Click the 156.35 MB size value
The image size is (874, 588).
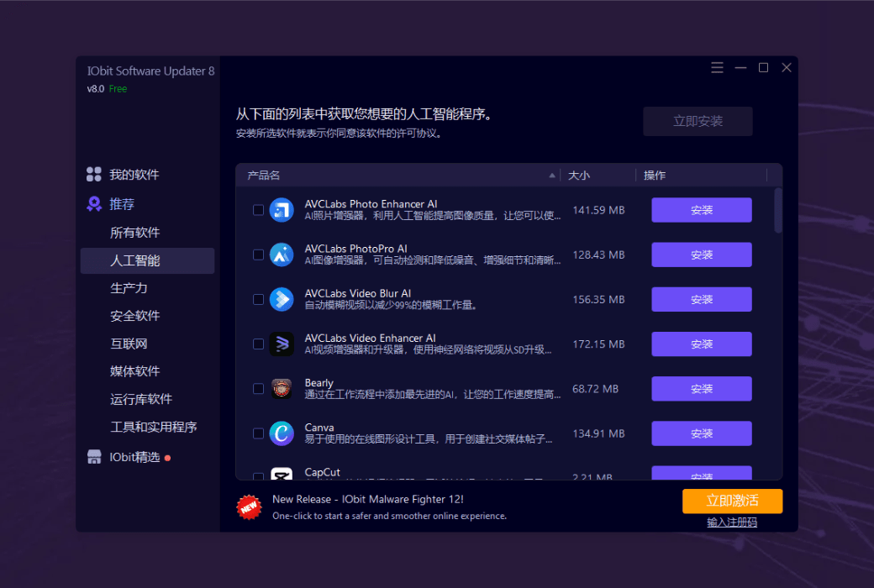pyautogui.click(x=598, y=299)
